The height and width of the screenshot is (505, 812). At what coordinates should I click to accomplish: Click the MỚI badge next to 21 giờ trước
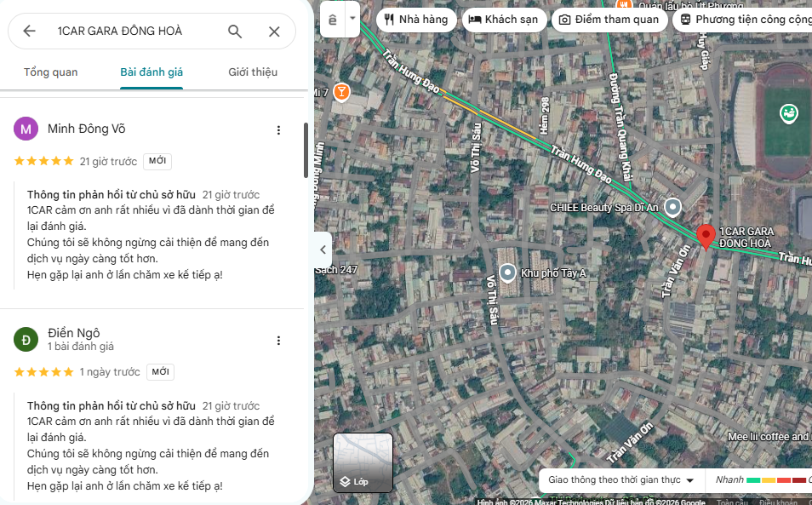point(157,161)
